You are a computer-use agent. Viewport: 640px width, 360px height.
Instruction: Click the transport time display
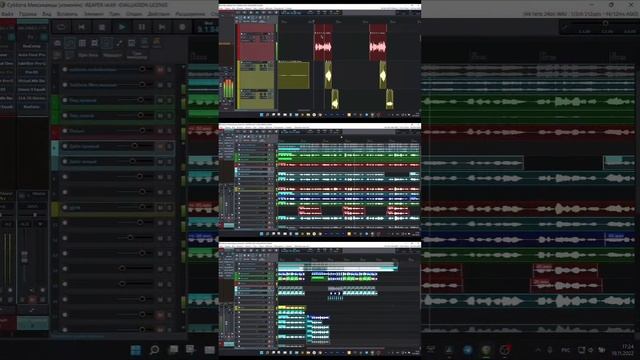point(207,27)
